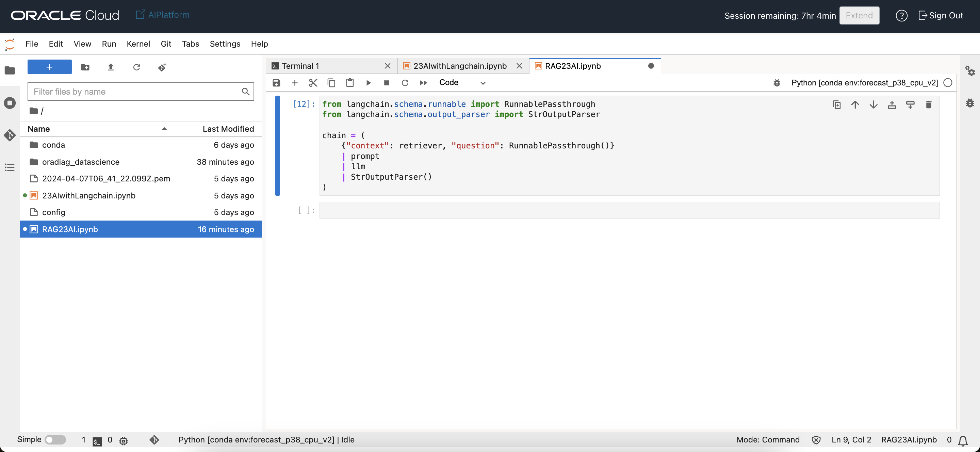Viewport: 980px width, 452px height.
Task: Save the notebook with the disk icon
Action: (276, 83)
